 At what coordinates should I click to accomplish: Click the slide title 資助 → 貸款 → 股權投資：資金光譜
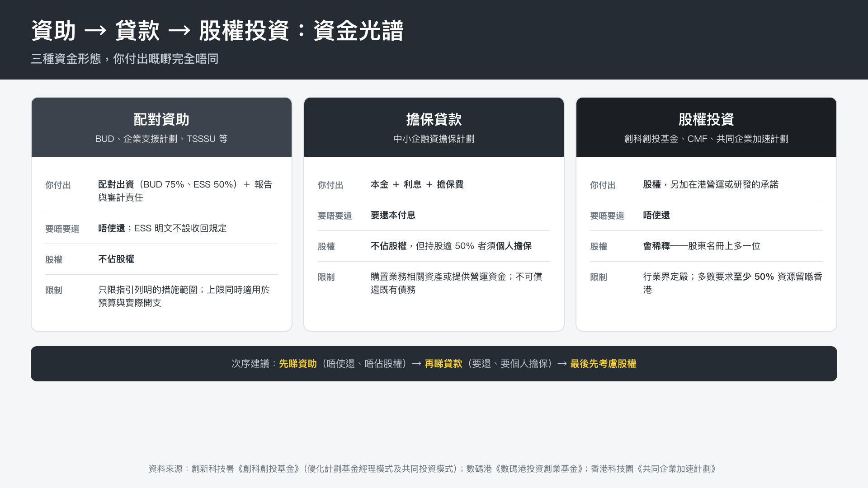217,31
